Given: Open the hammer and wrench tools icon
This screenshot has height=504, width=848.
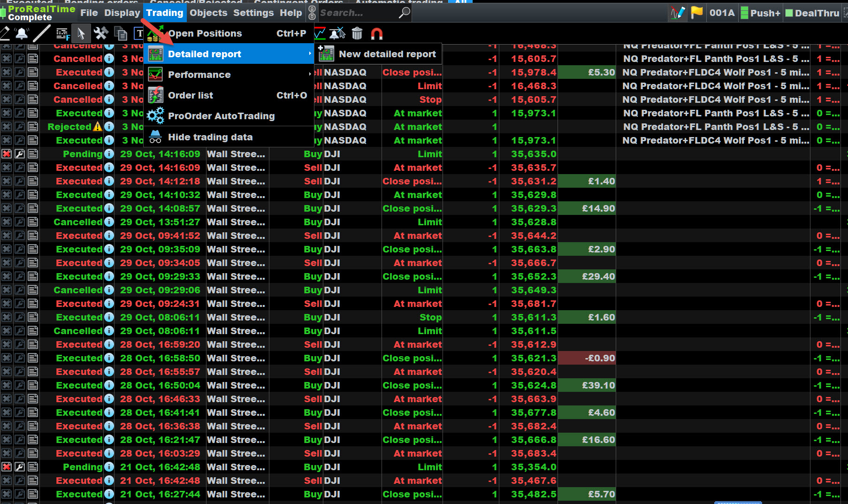Looking at the screenshot, I should 101,33.
